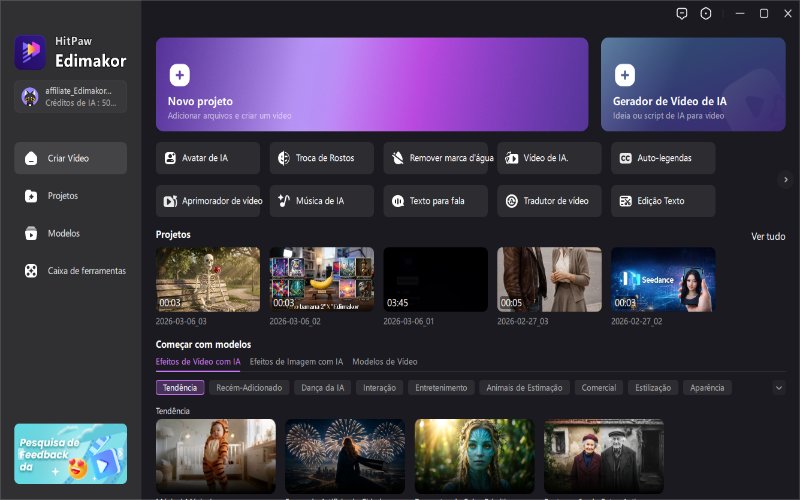
Task: Select the Interação filter chip
Action: [x=380, y=388]
